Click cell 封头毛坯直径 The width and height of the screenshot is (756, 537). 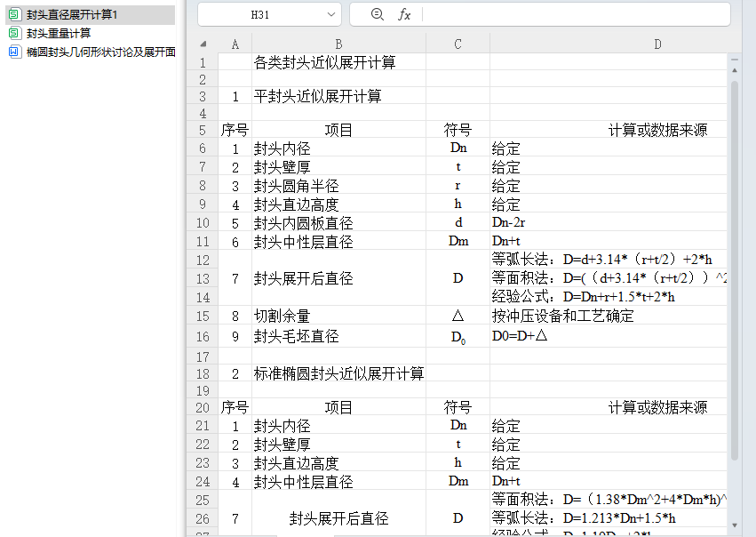(339, 336)
